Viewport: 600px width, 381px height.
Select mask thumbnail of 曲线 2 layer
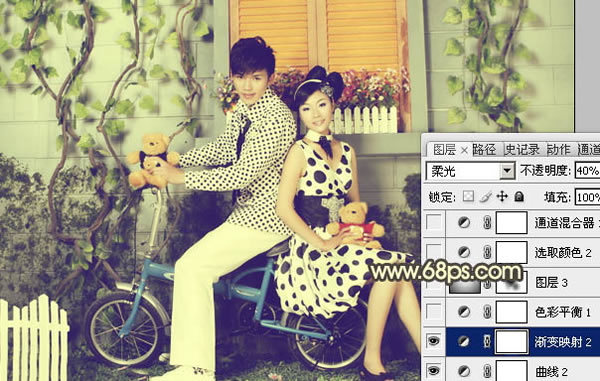pyautogui.click(x=512, y=371)
